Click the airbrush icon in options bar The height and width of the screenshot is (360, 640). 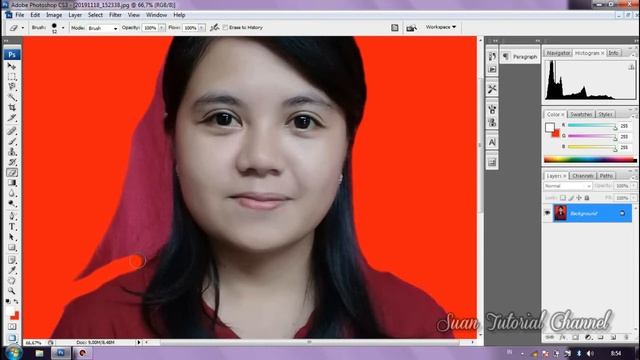214,27
